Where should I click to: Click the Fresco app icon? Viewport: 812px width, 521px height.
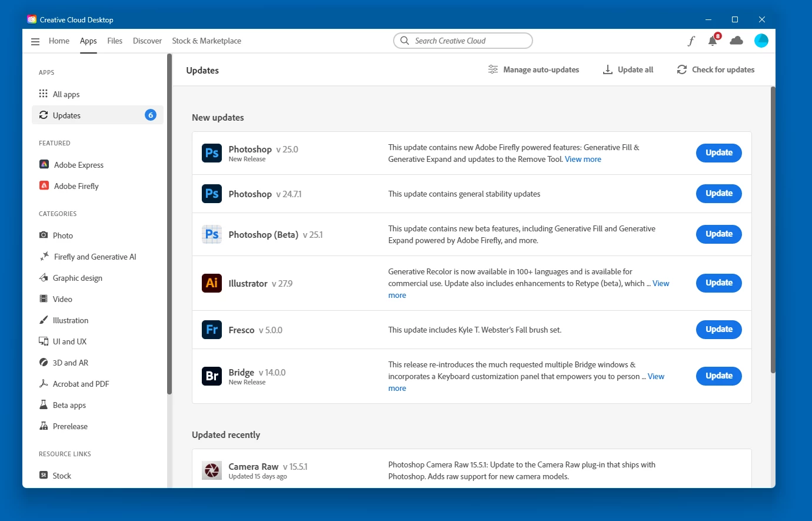point(212,330)
